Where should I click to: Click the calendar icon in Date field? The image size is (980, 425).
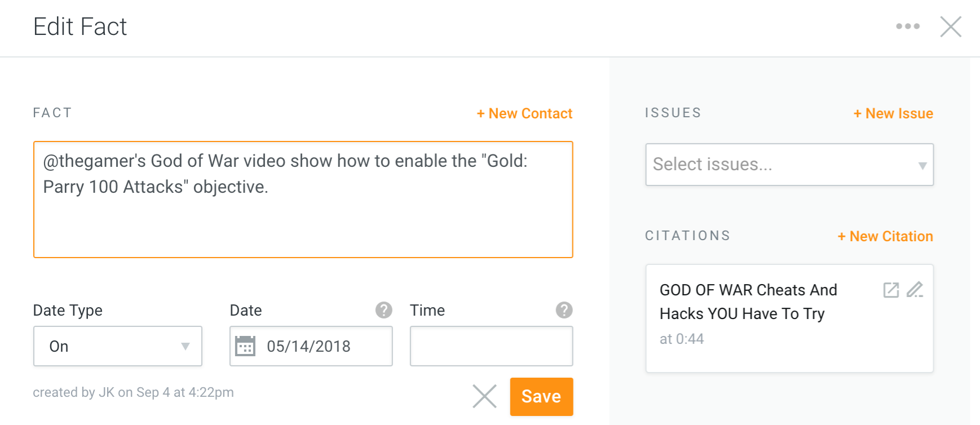coord(245,346)
